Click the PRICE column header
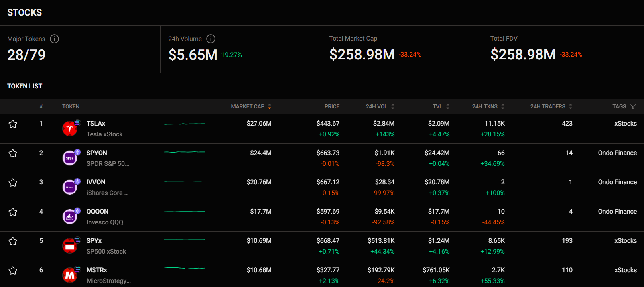This screenshot has width=644, height=287. click(332, 106)
